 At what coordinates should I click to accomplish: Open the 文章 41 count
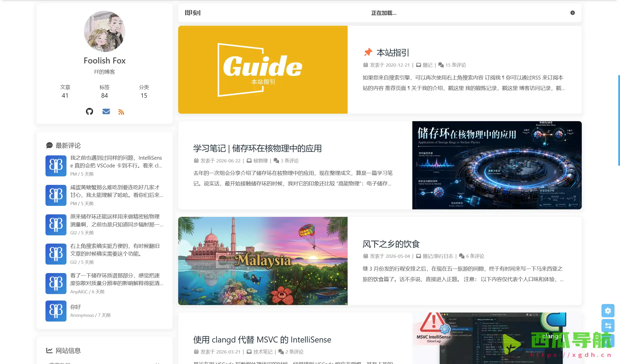pyautogui.click(x=65, y=91)
